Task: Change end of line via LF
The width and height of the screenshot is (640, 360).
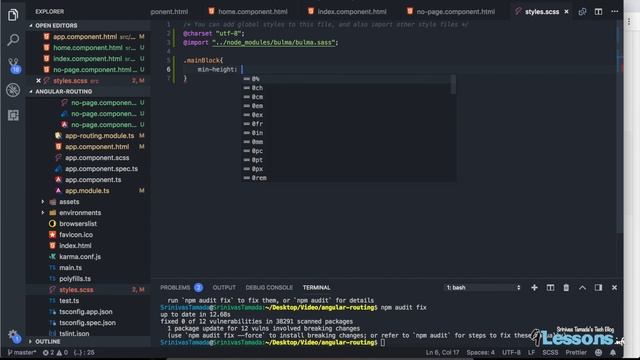Action: 531,352
